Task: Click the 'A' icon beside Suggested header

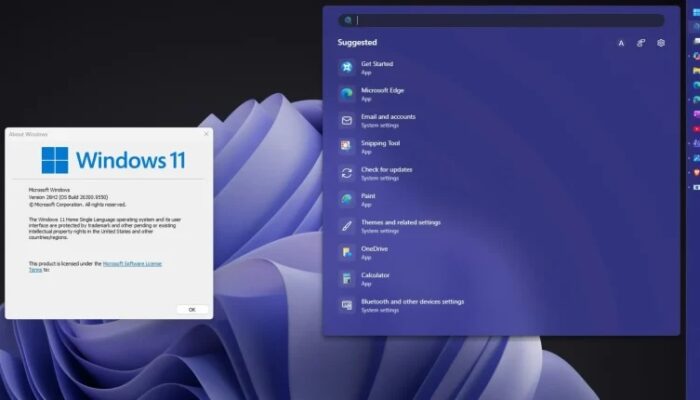Action: pyautogui.click(x=621, y=43)
